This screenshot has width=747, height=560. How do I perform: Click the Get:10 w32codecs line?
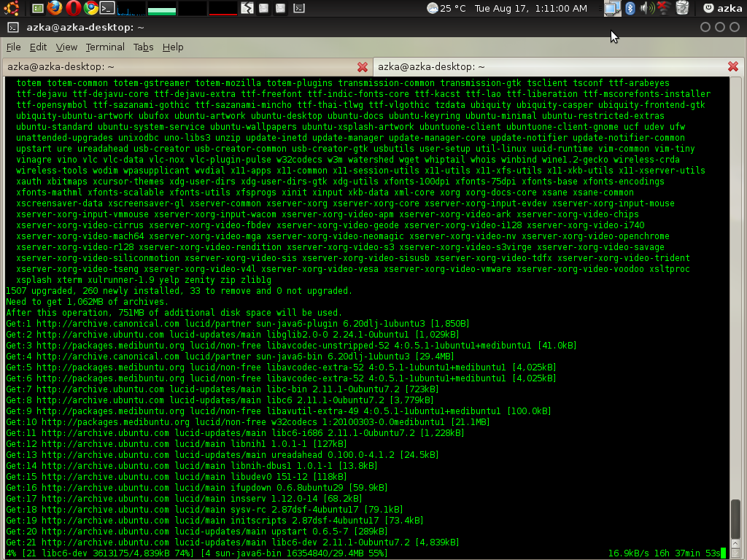click(248, 422)
